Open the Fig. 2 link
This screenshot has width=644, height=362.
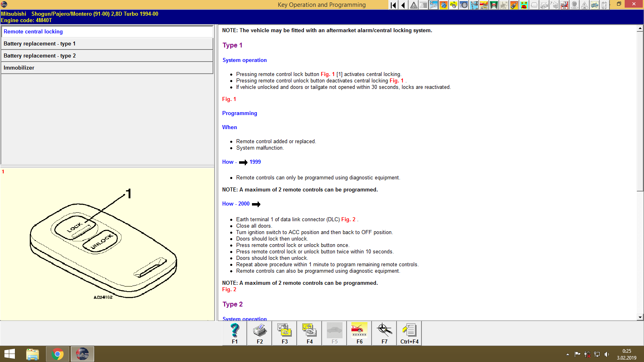pos(229,289)
